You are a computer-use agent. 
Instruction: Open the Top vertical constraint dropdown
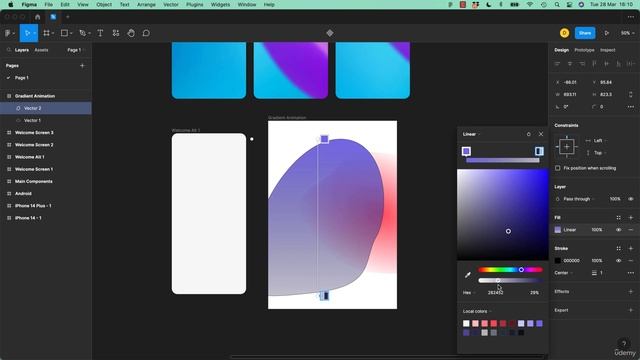(600, 153)
